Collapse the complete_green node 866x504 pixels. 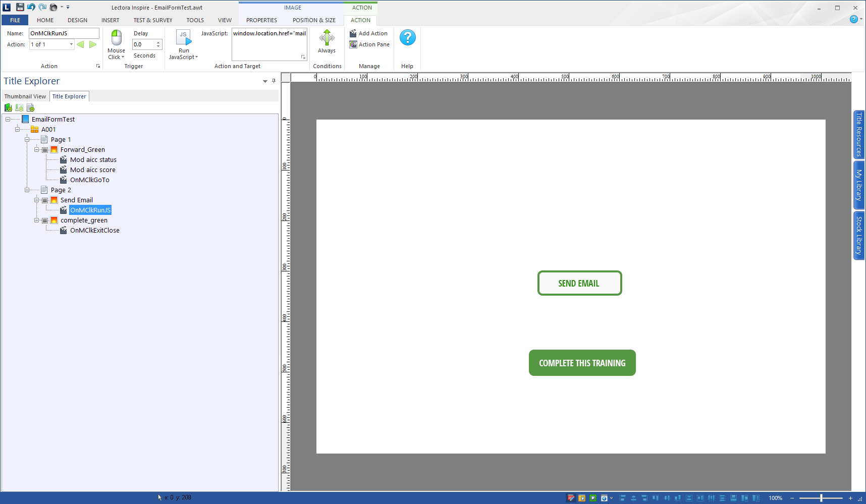pos(36,220)
